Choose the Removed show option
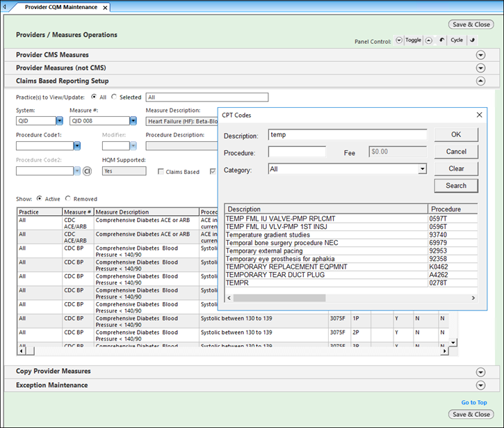Screen dimensions: 504x428 [68, 198]
